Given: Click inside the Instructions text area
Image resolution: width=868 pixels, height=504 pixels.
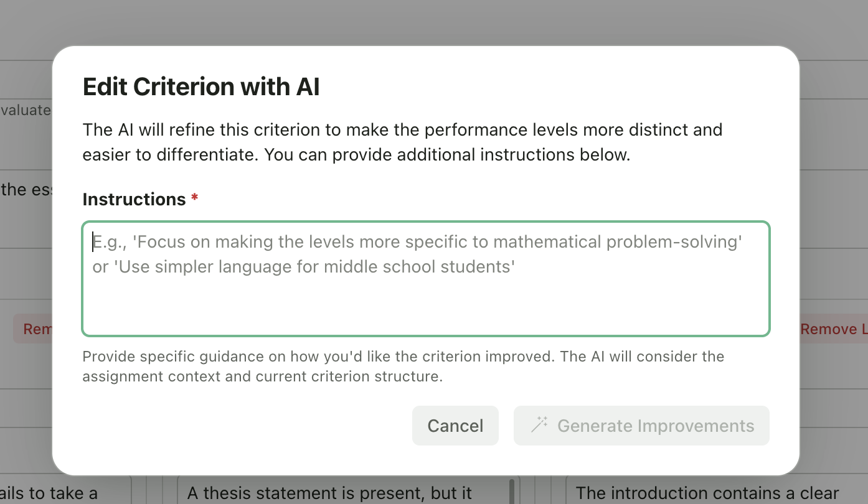Looking at the screenshot, I should [x=425, y=279].
